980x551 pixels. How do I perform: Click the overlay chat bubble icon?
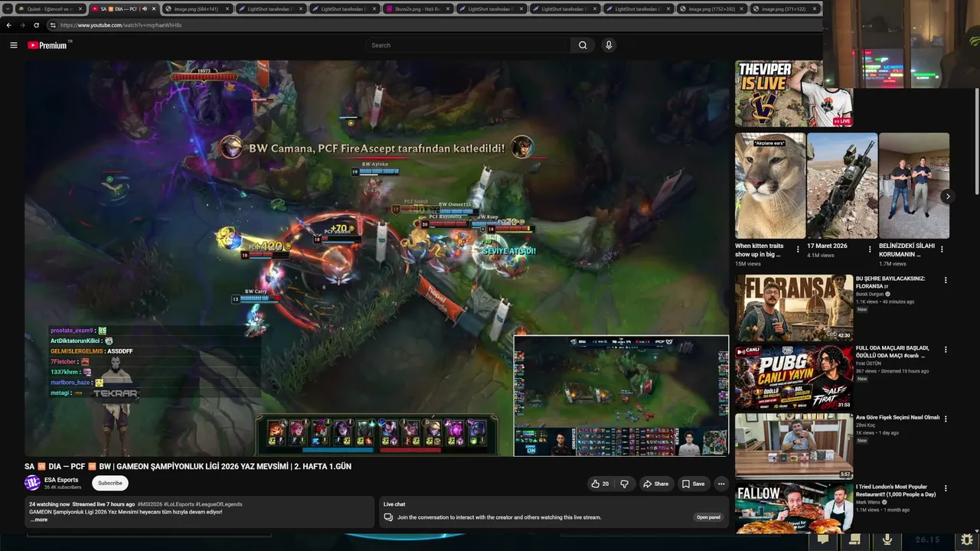click(823, 540)
